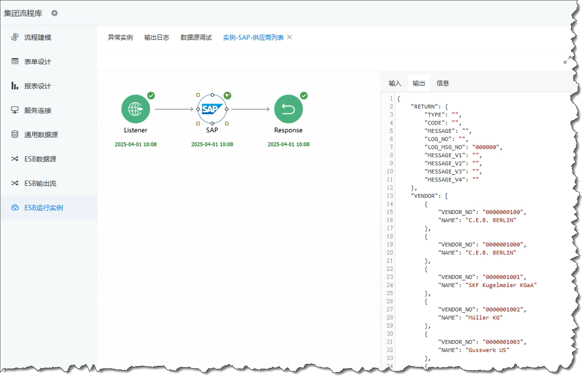Image resolution: width=588 pixels, height=381 pixels.
Task: Go to 报表设计 section
Action: [37, 86]
